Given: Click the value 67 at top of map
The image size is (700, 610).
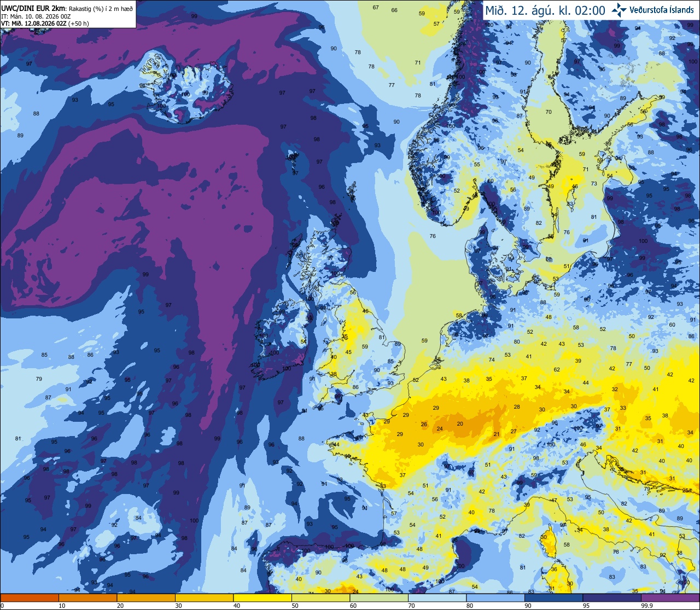Looking at the screenshot, I should click(x=376, y=7).
